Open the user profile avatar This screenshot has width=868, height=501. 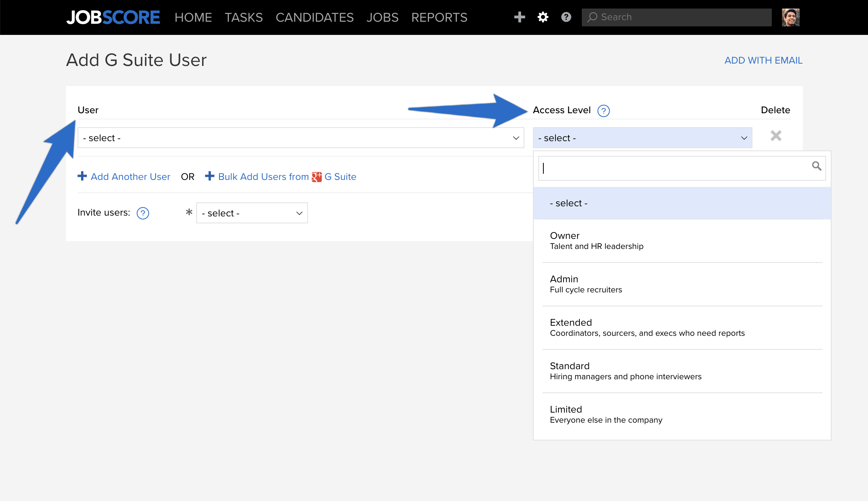coord(790,17)
